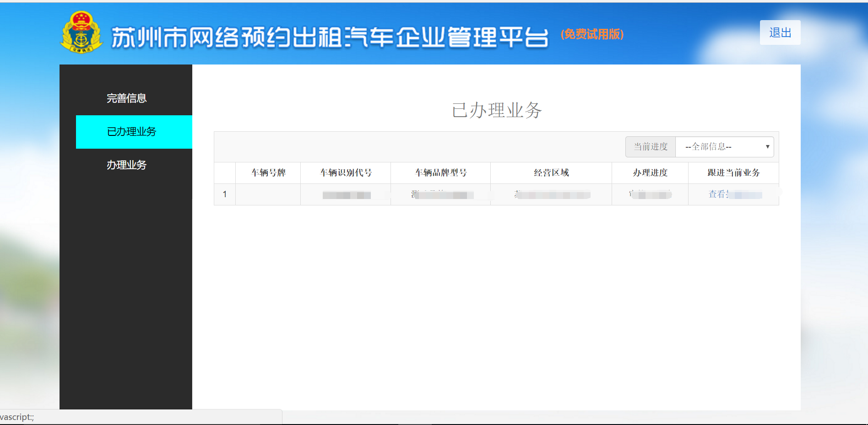
Task: Open the 查看 link in row 1
Action: tap(718, 194)
